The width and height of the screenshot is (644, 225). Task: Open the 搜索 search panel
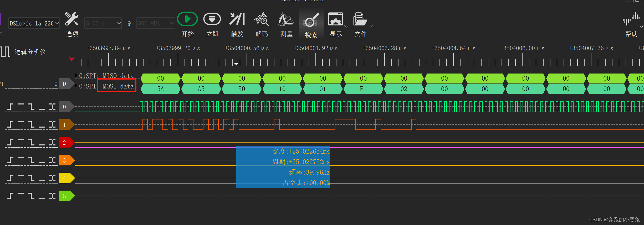[311, 20]
